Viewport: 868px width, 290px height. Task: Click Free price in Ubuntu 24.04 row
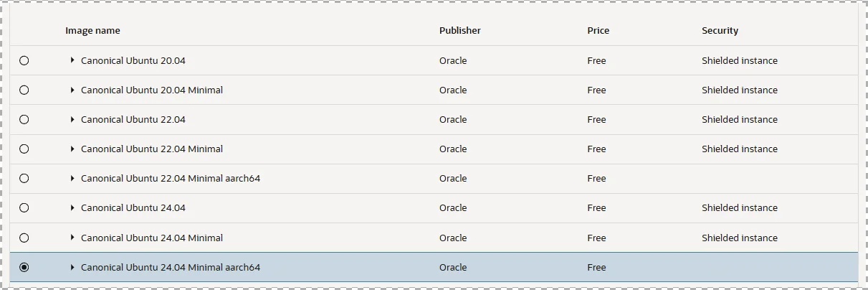coord(596,208)
